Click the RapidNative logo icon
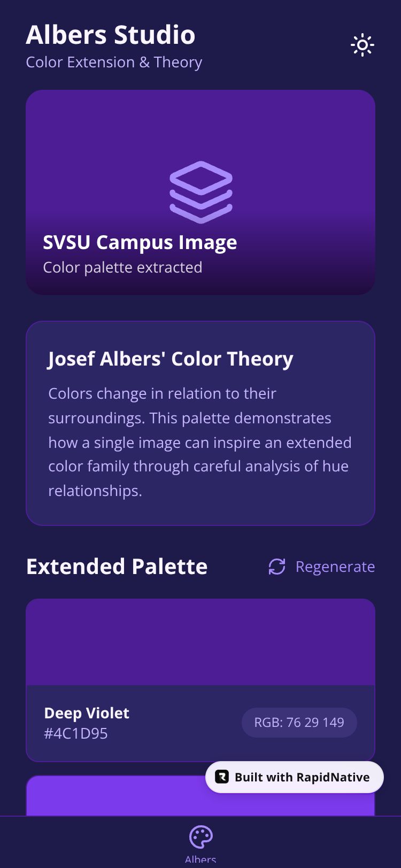The height and width of the screenshot is (868, 401). point(222,777)
